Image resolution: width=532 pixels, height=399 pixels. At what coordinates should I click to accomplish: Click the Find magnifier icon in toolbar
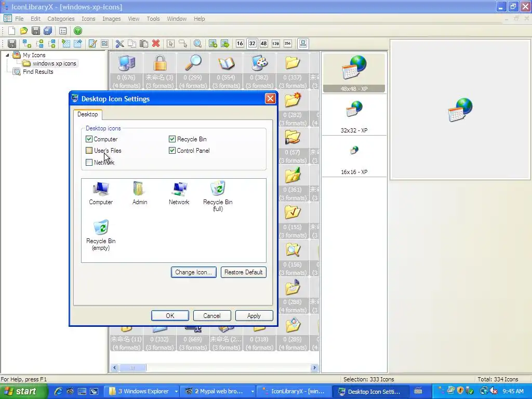pos(198,44)
